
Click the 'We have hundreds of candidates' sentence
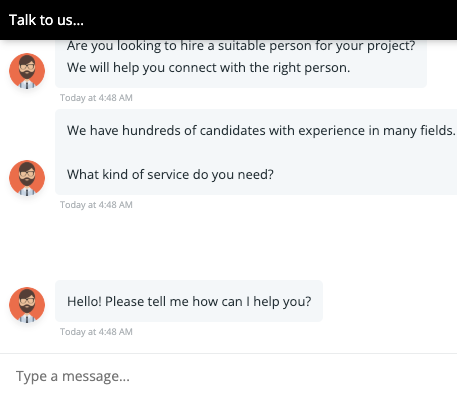[x=261, y=130]
